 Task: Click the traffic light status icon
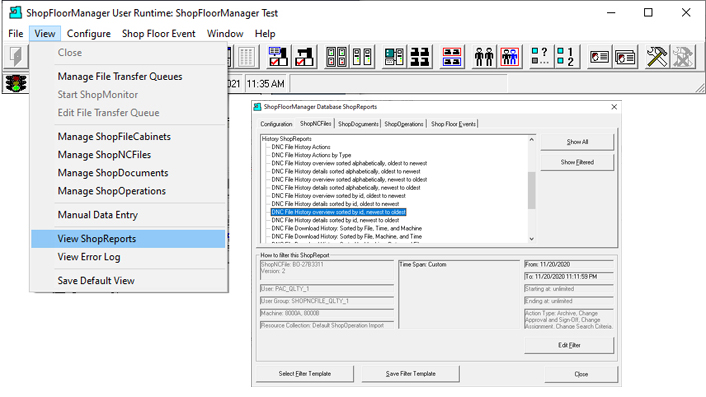(x=16, y=84)
